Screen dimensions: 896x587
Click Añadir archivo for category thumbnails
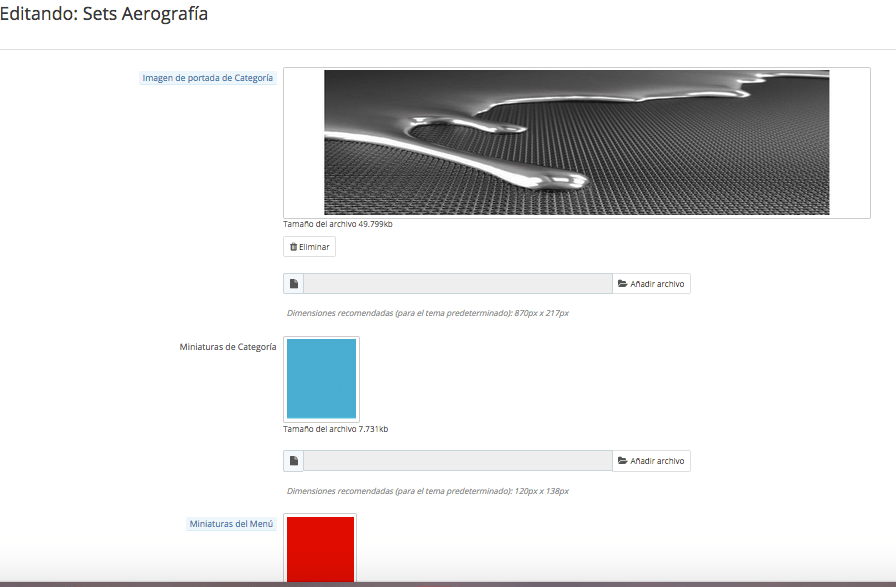click(x=651, y=461)
